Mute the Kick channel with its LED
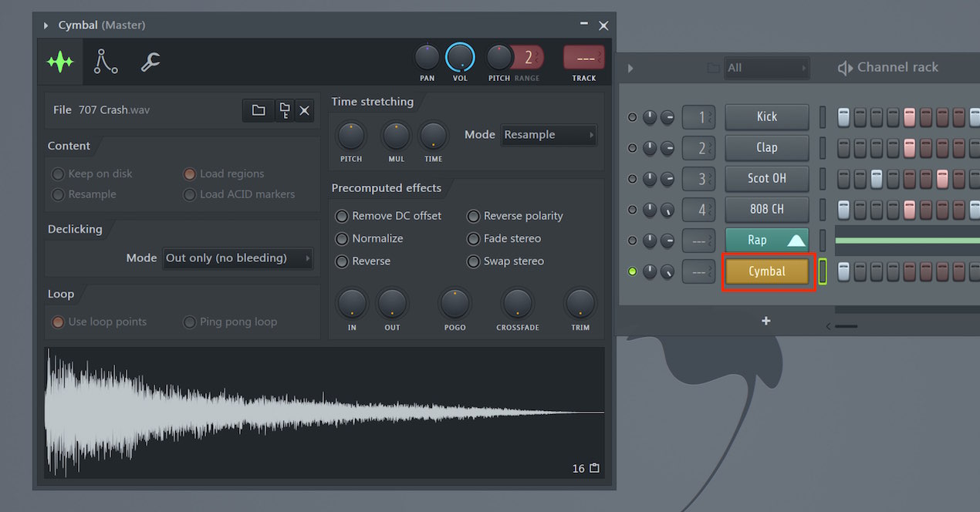 point(633,117)
